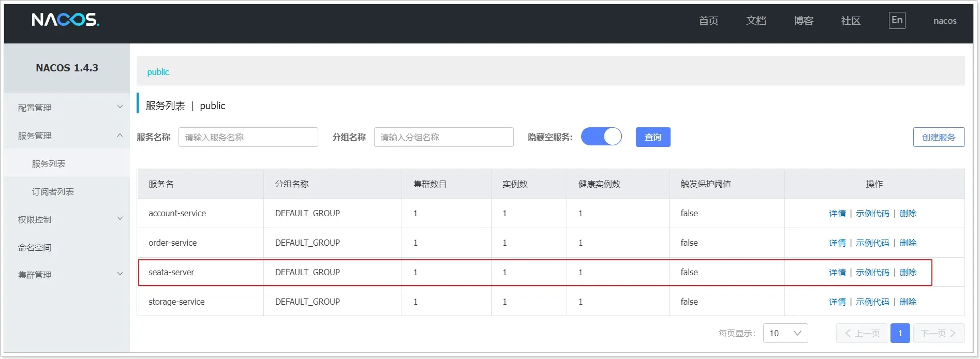The height and width of the screenshot is (359, 980).
Task: Select 命名空间 in the sidebar
Action: (x=35, y=247)
